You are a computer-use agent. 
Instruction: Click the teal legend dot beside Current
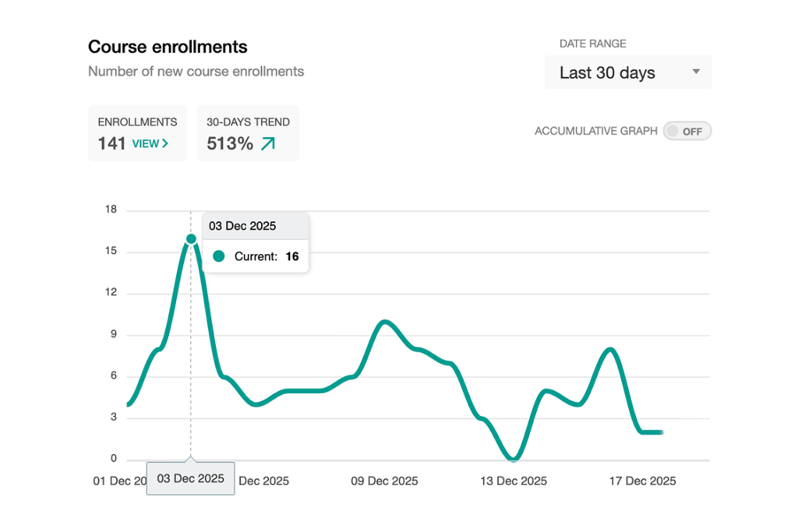219,256
